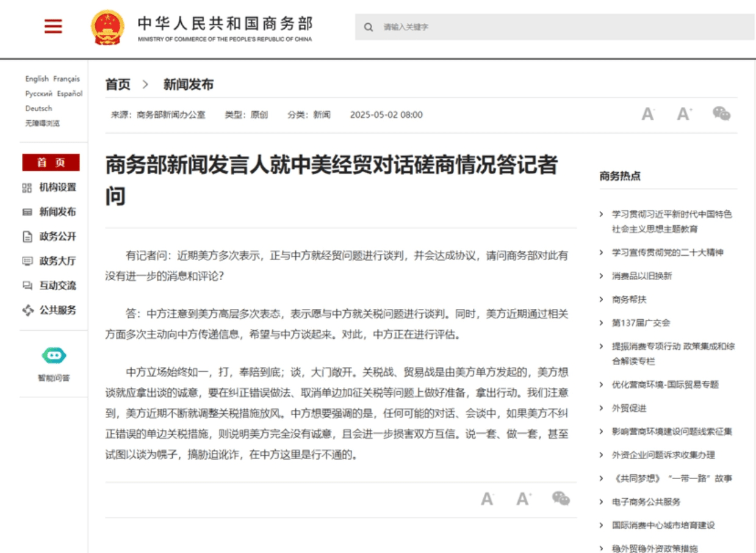Open 优化营商环境-国际贸易专题 link
This screenshot has height=553, width=756.
(x=665, y=385)
